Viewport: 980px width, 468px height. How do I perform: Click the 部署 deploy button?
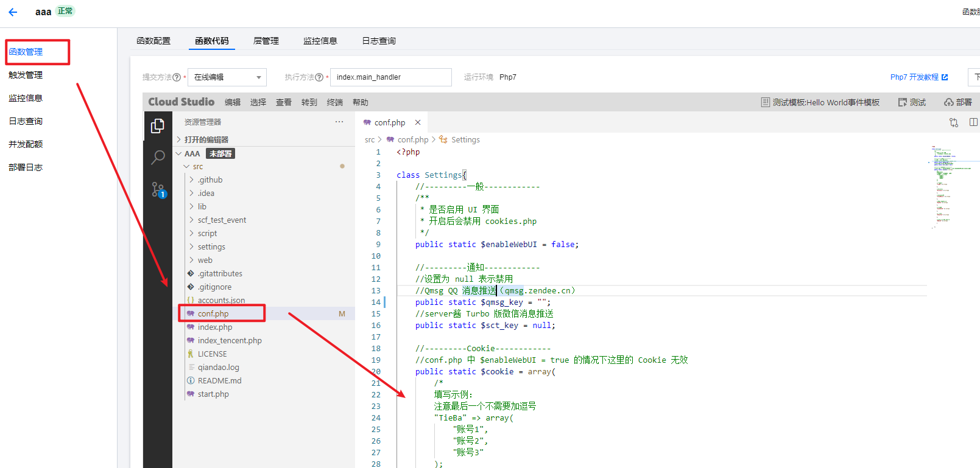tap(958, 102)
